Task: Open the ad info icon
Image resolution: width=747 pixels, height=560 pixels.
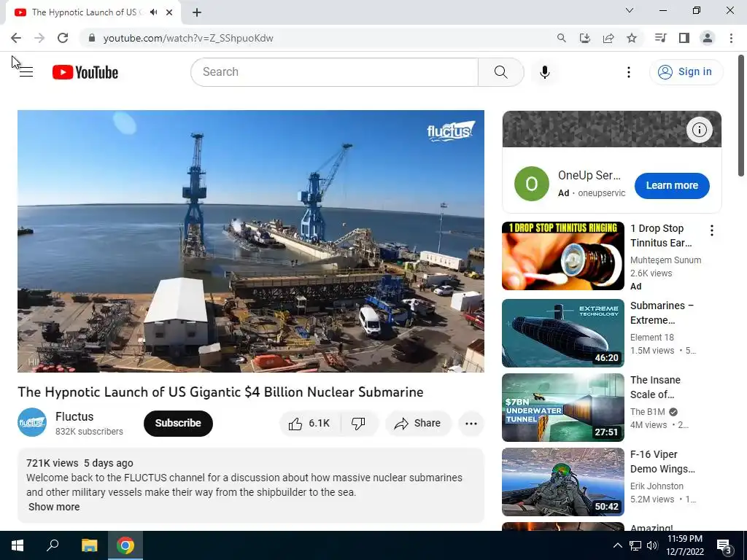Action: 699,130
